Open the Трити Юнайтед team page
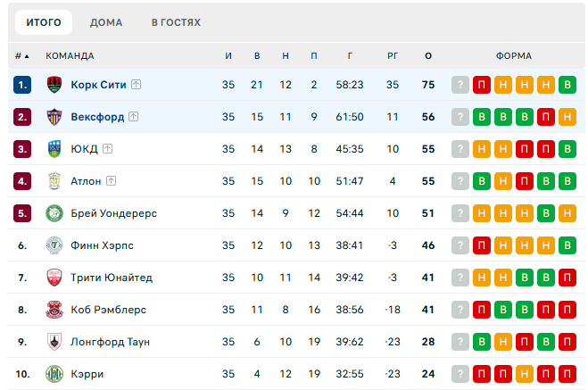Image resolution: width=588 pixels, height=390 pixels. click(x=112, y=278)
